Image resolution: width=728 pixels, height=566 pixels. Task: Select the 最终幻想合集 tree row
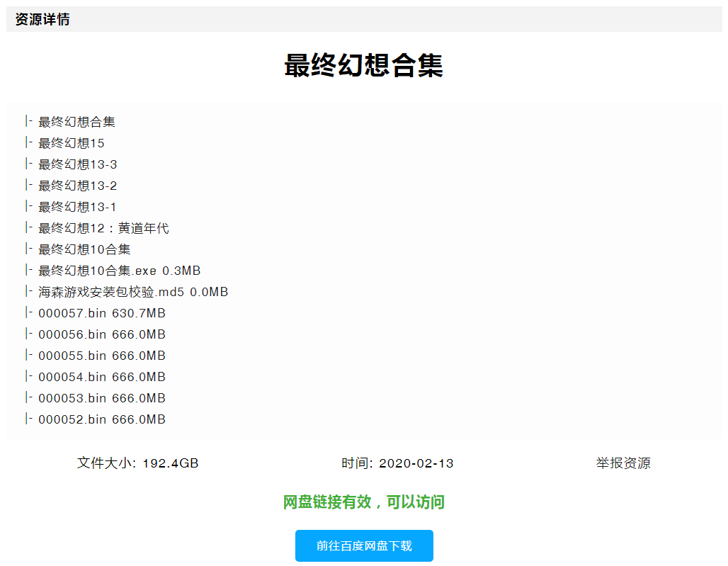(76, 122)
